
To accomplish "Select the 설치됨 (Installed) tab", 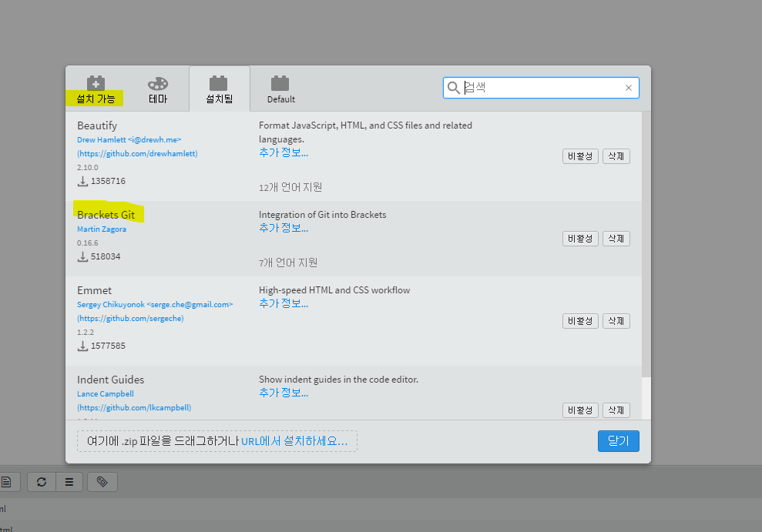I will point(219,89).
